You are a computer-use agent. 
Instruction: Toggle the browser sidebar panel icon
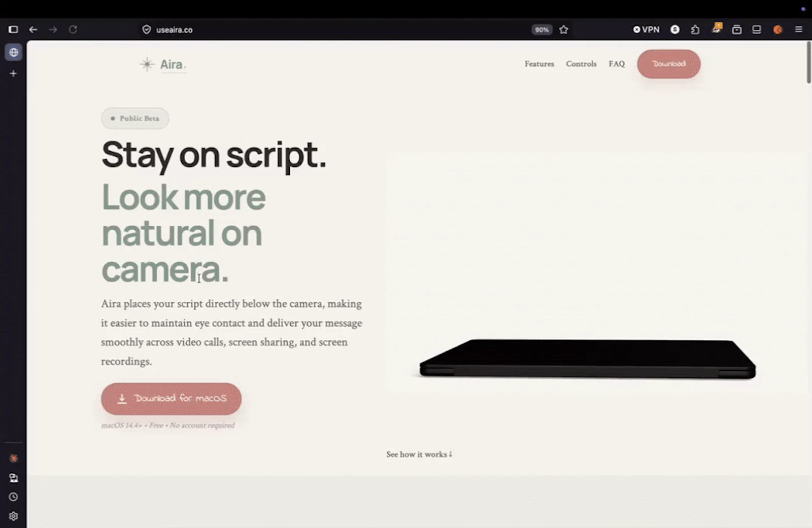coord(13,29)
